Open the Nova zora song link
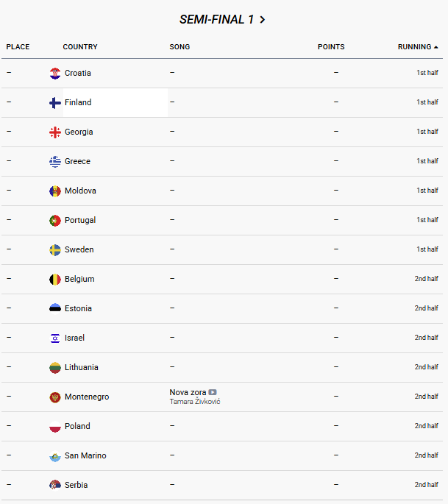The height and width of the screenshot is (504, 448). tap(188, 392)
